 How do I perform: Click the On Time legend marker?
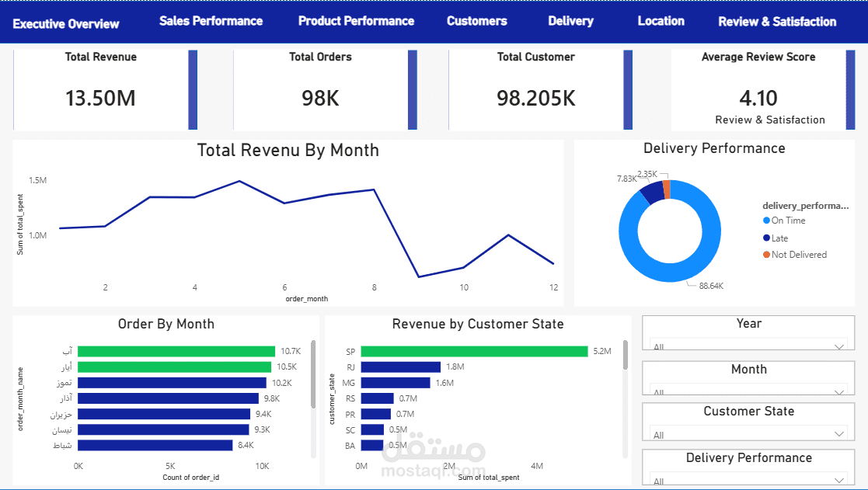coord(767,220)
